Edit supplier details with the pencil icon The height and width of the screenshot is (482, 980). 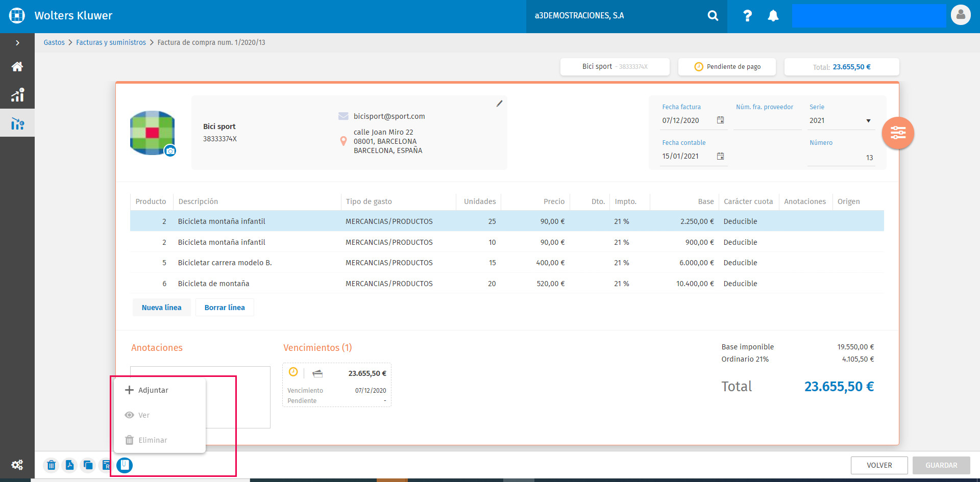[x=499, y=104]
